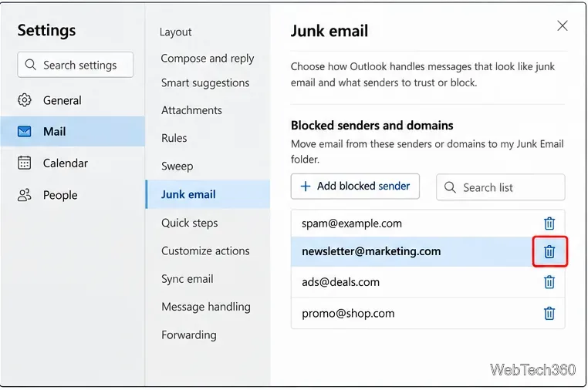The height and width of the screenshot is (390, 588).
Task: Open Compose and reply settings
Action: point(208,59)
